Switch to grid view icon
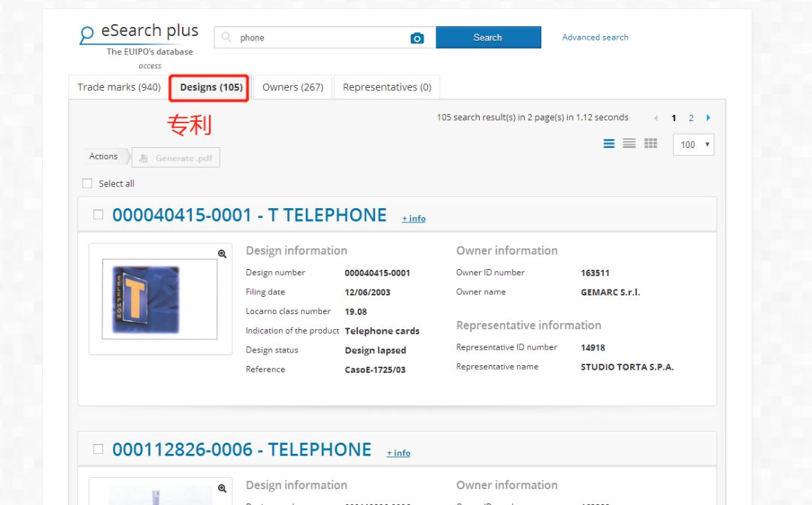Image resolution: width=812 pixels, height=505 pixels. (650, 144)
